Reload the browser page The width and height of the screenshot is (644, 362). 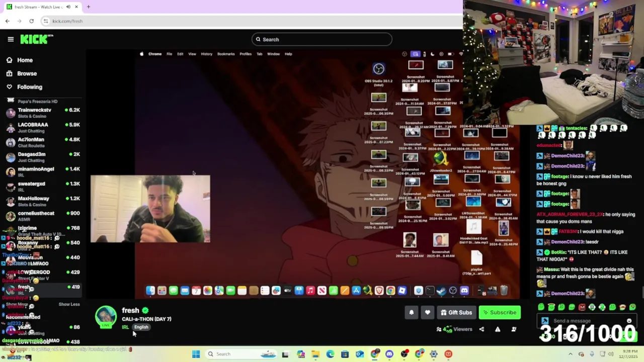31,21
